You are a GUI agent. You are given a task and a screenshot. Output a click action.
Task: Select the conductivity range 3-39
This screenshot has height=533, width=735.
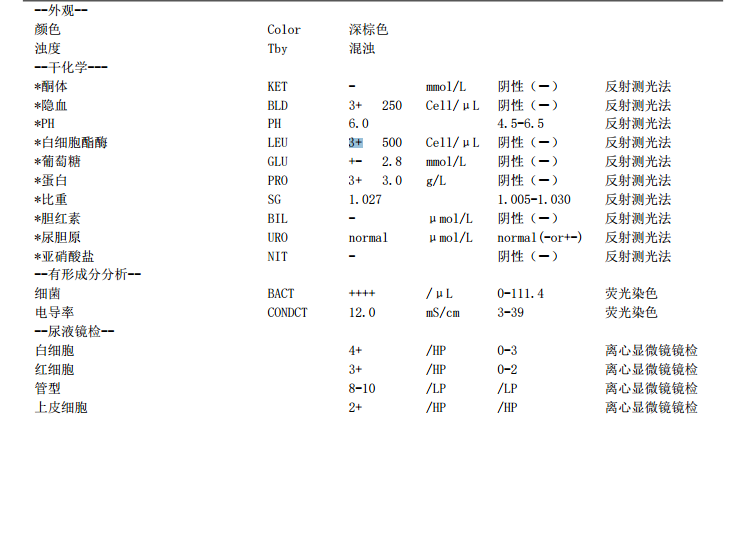(510, 313)
